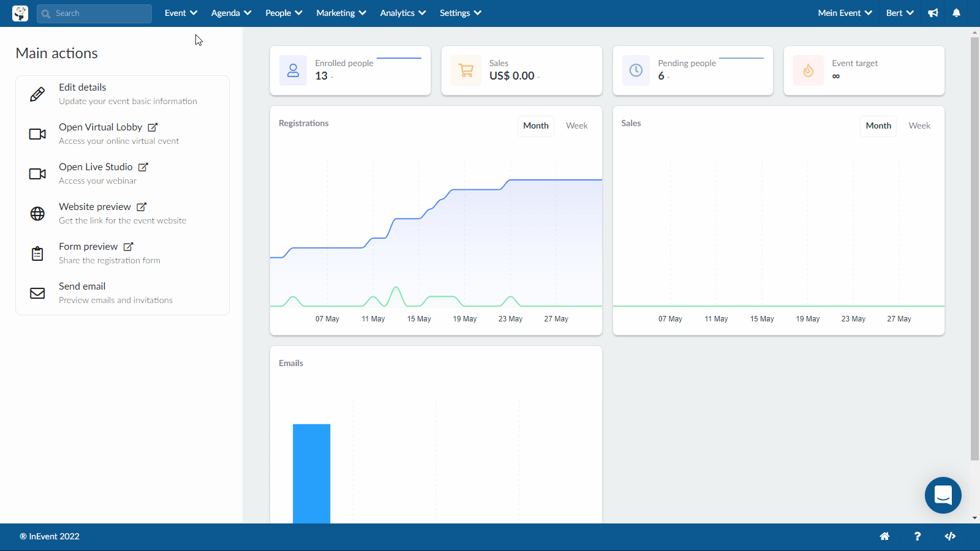This screenshot has width=980, height=551.
Task: Click the Live Studio camera icon
Action: tap(37, 174)
